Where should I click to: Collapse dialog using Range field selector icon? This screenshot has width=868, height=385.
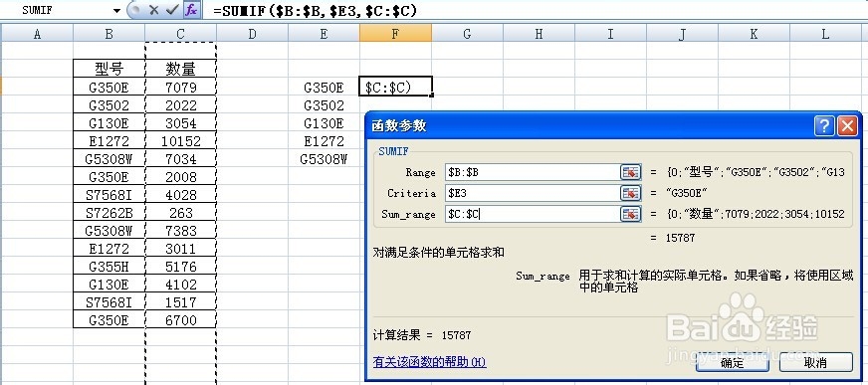(630, 172)
